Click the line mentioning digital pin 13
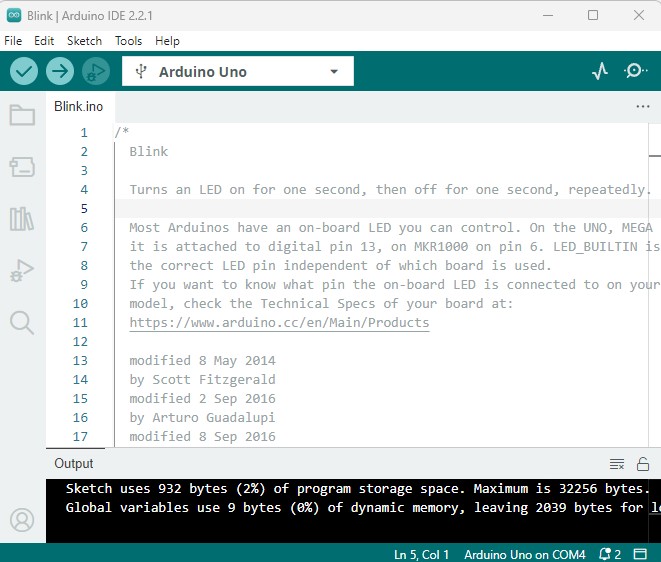 [394, 246]
